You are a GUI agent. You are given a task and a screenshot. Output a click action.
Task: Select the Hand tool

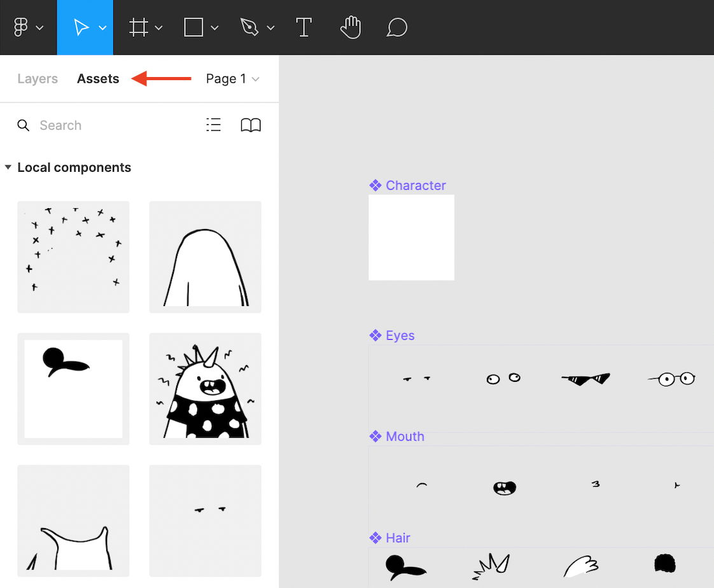click(351, 27)
